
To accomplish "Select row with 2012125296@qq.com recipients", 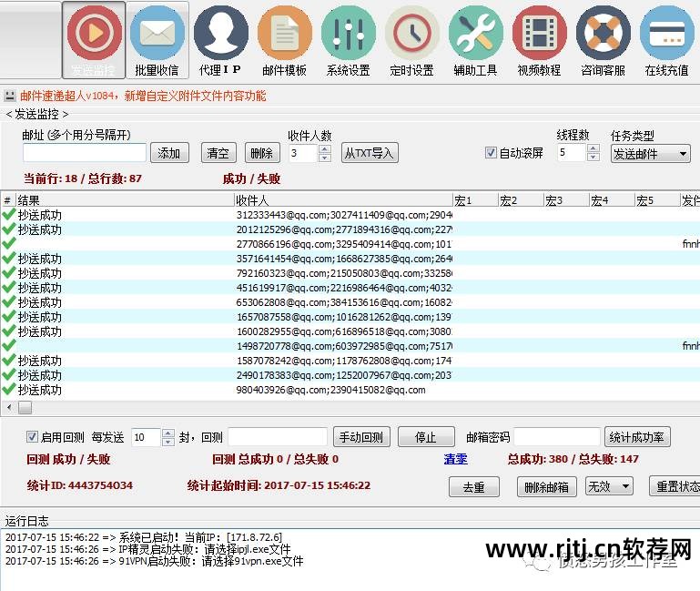I will [x=350, y=229].
